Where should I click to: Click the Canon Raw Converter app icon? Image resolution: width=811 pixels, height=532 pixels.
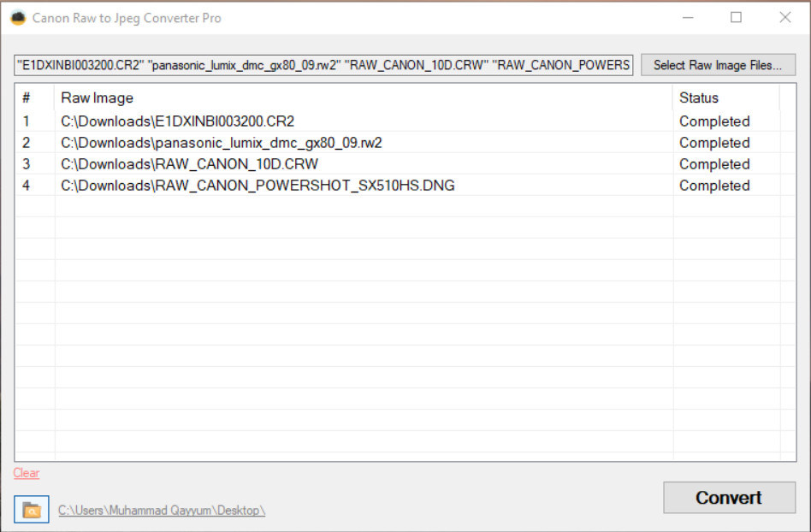18,18
